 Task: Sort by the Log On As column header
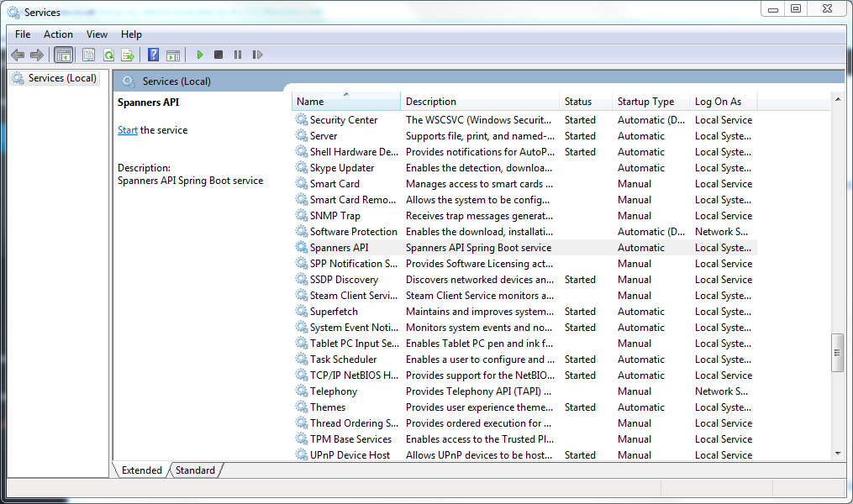[x=724, y=101]
